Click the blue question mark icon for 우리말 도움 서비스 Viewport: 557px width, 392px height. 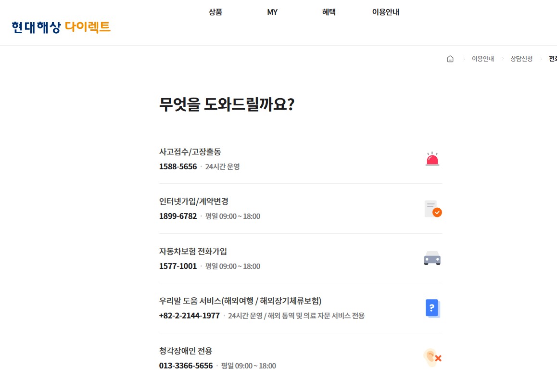(431, 308)
